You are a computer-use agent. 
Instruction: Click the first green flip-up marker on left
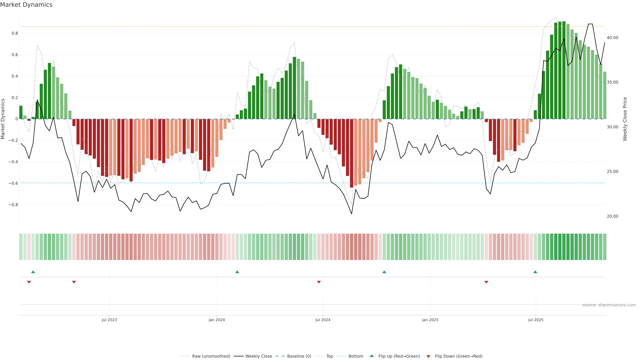33,272
